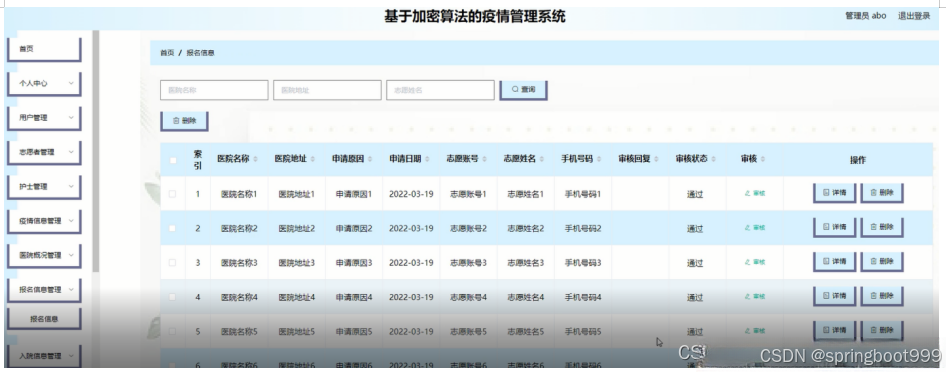The image size is (946, 372).
Task: Tick the checkbox for row 1
Action: click(x=173, y=194)
